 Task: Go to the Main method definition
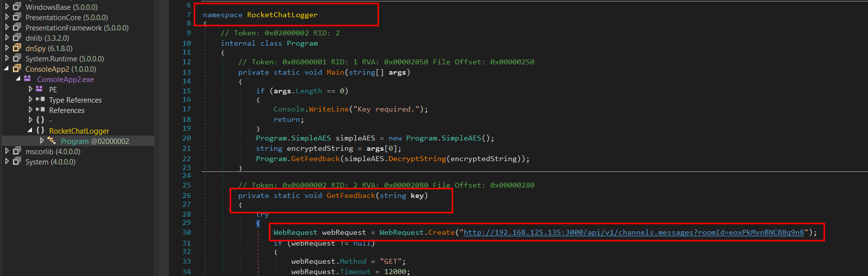(x=336, y=72)
